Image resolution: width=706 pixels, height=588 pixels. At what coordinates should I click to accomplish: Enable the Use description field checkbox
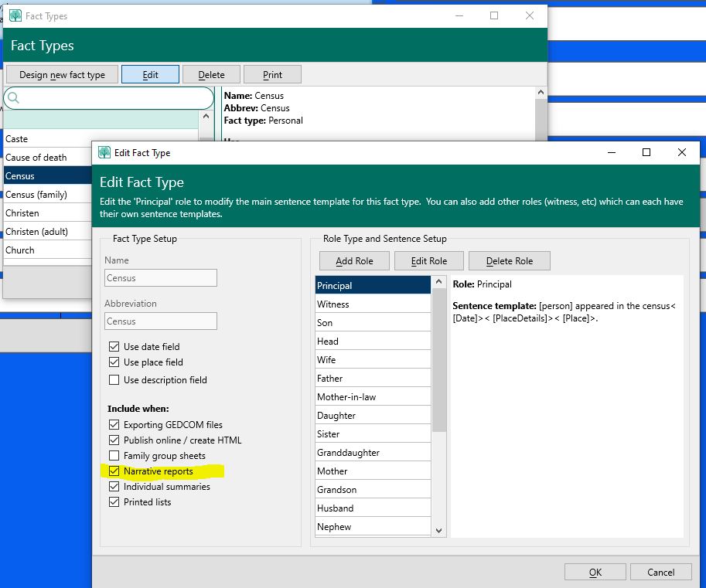coord(114,380)
